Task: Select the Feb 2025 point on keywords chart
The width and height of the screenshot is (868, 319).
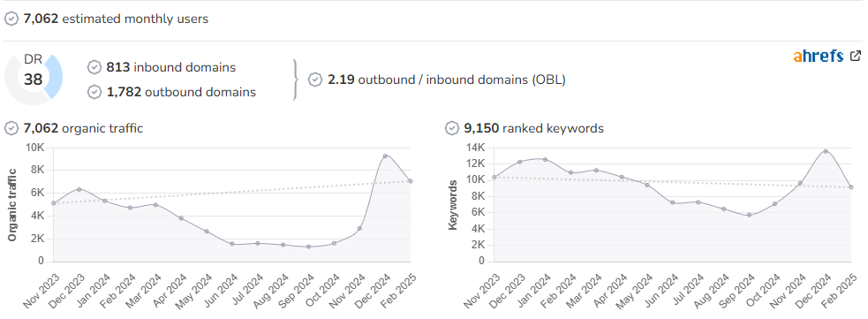Action: coord(851,187)
